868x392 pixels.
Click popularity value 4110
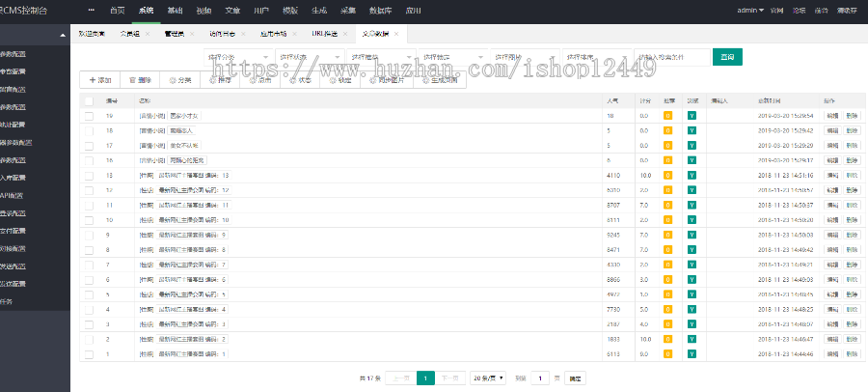(x=613, y=175)
